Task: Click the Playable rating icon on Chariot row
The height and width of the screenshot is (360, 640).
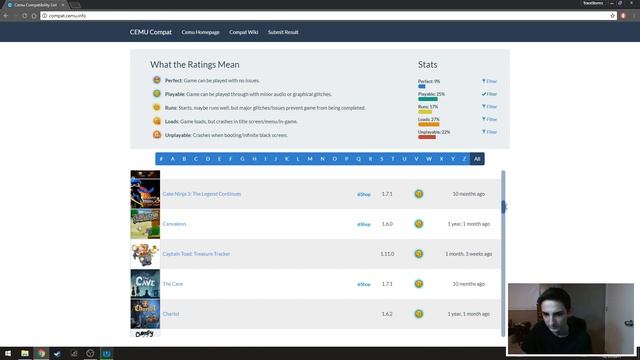Action: 419,314
